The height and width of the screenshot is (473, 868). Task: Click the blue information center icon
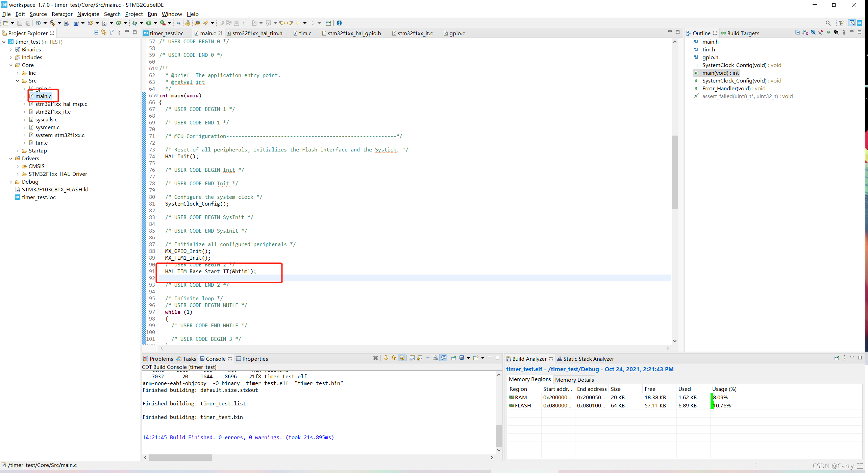(x=339, y=23)
